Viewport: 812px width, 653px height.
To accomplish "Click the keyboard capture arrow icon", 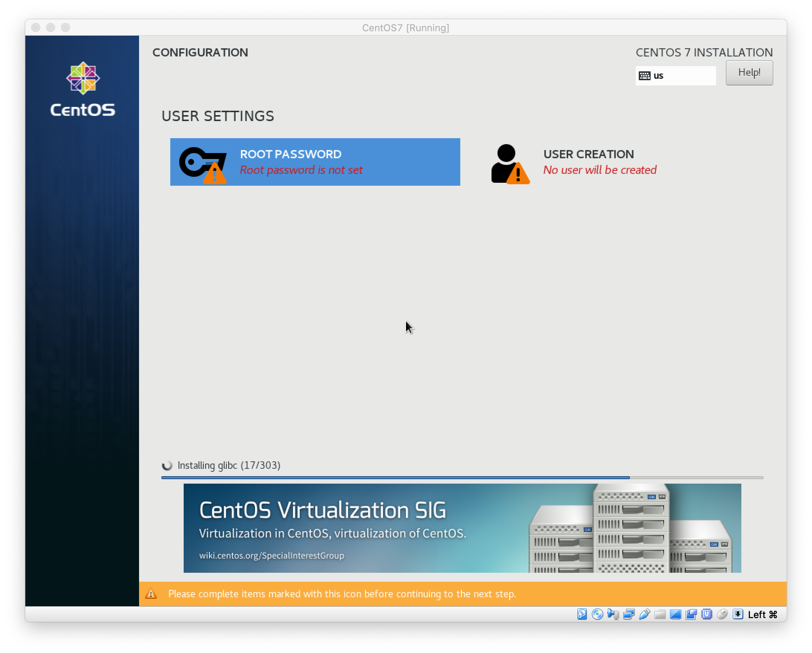I will [x=738, y=614].
